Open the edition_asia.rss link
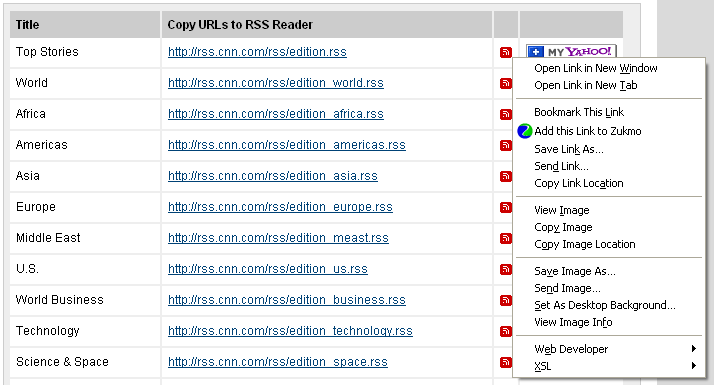 click(273, 176)
